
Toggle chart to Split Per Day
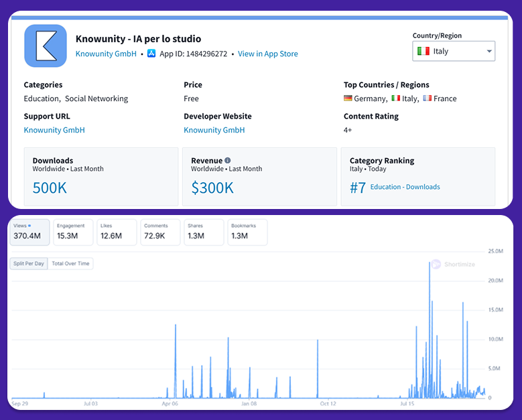pyautogui.click(x=29, y=263)
